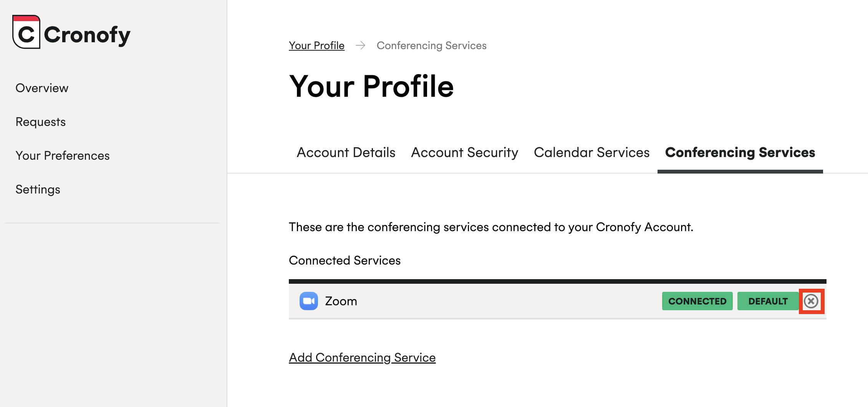This screenshot has height=407, width=868.
Task: Click the Cronofy calendar logo icon
Action: [26, 32]
